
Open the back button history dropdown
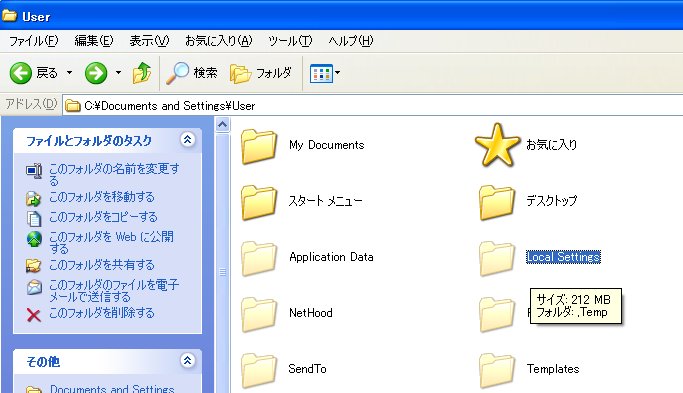point(69,73)
